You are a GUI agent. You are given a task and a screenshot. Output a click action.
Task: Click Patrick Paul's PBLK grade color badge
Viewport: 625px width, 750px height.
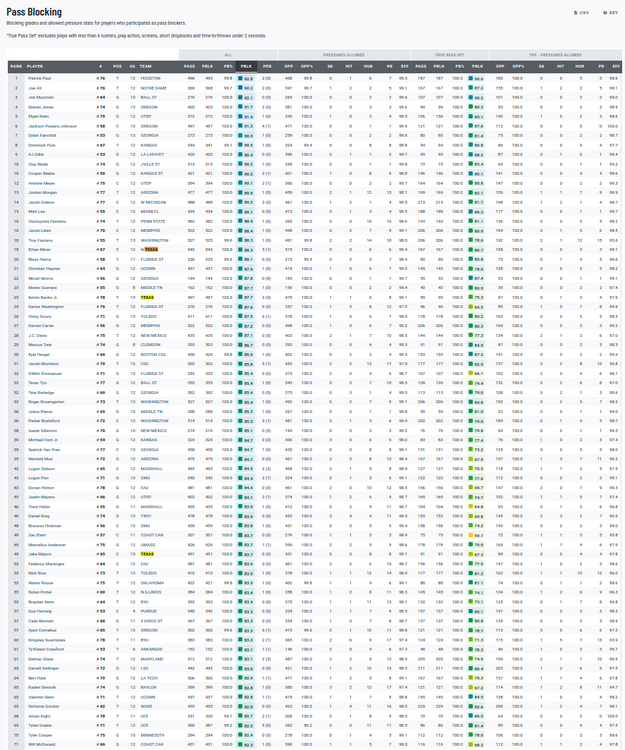[x=248, y=77]
